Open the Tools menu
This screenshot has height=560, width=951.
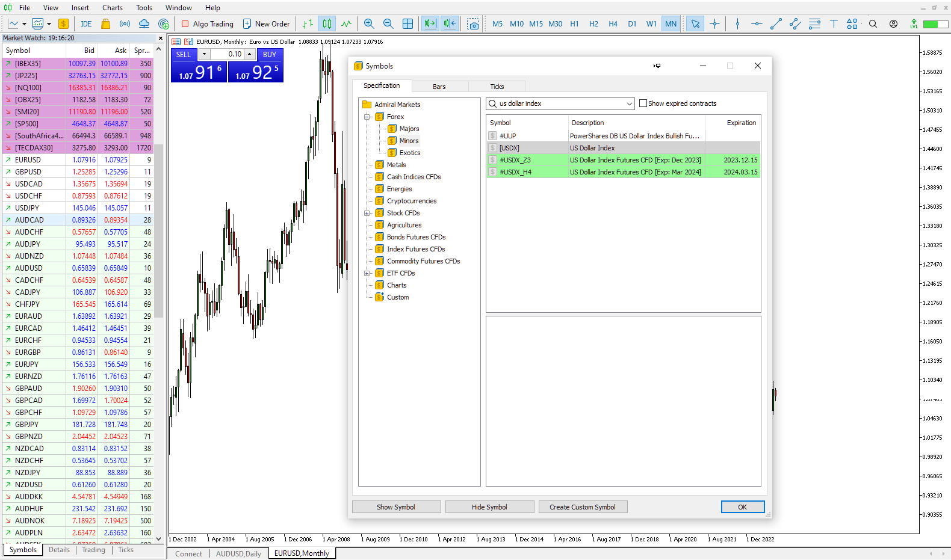tap(144, 8)
